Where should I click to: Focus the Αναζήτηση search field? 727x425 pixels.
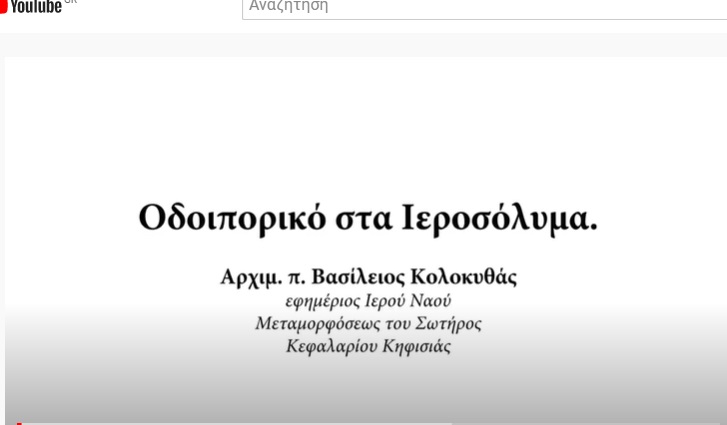point(480,7)
